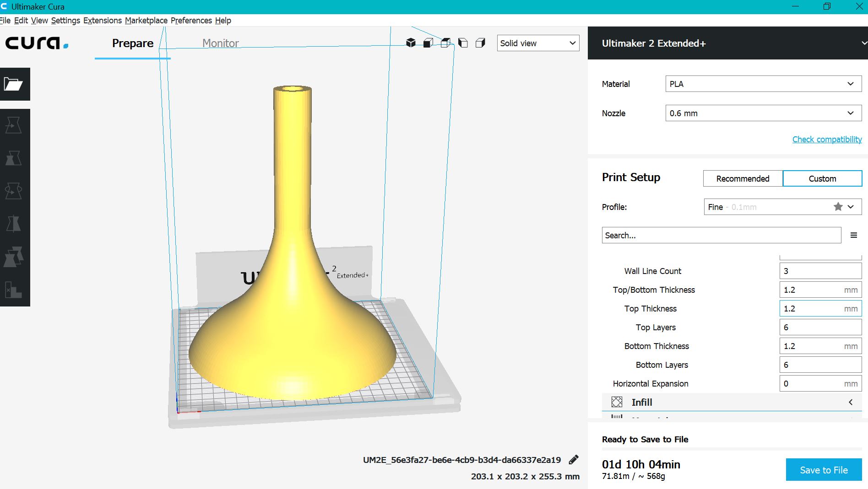Open the Nozzle 0.6 mm dropdown
Viewport: 868px width, 489px height.
click(763, 113)
